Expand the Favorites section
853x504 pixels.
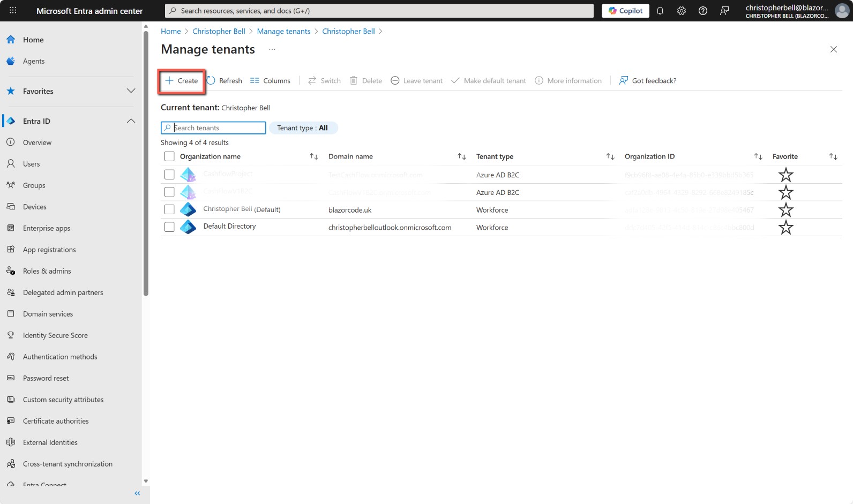pyautogui.click(x=131, y=91)
